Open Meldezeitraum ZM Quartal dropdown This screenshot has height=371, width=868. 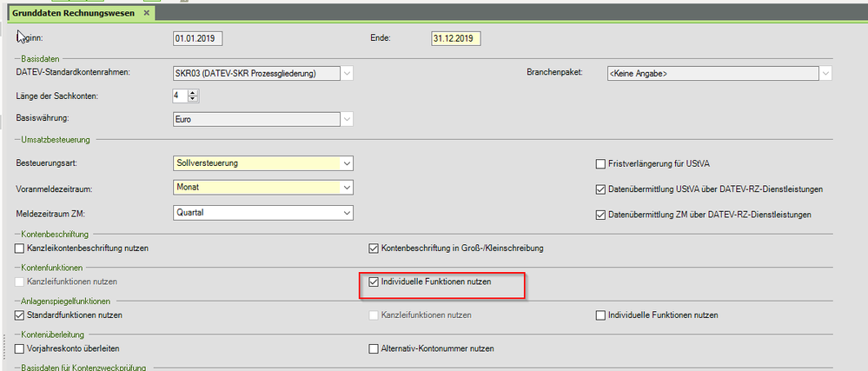347,212
